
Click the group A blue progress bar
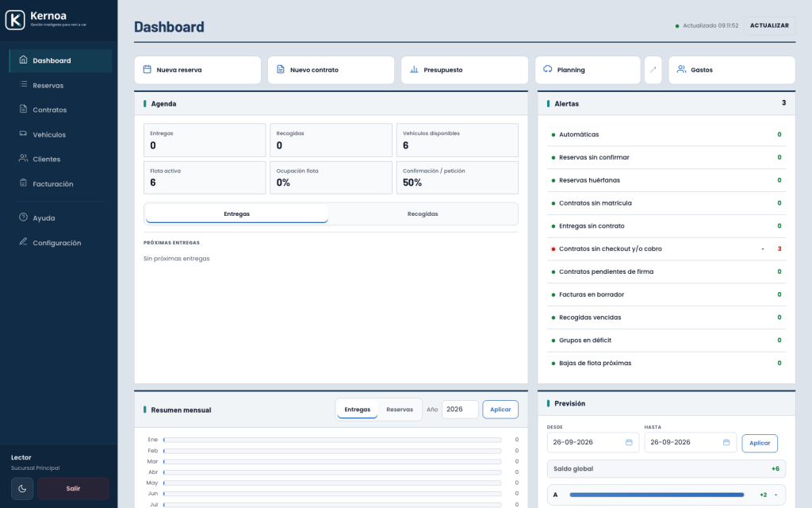pos(657,495)
